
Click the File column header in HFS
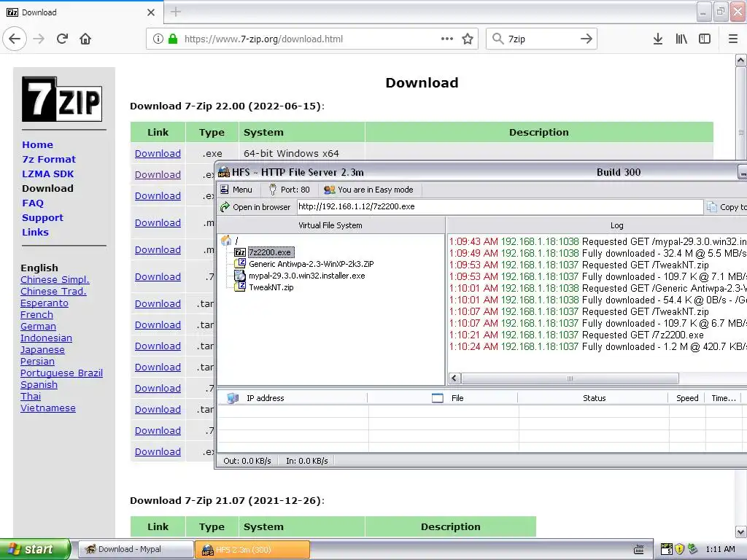443,398
